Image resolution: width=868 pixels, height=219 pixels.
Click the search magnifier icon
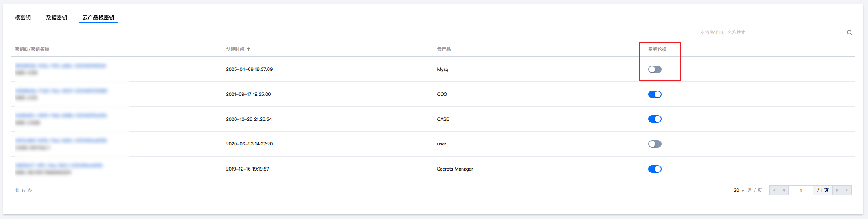point(849,33)
